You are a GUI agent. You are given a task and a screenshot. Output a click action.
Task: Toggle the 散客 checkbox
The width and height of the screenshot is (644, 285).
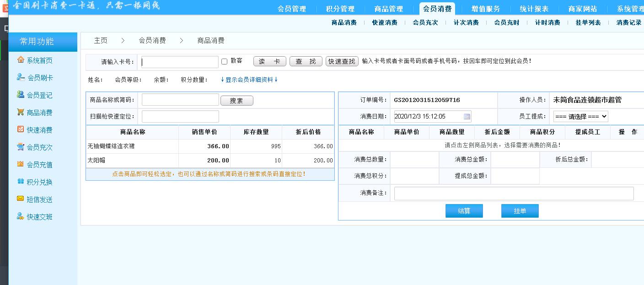pyautogui.click(x=224, y=62)
